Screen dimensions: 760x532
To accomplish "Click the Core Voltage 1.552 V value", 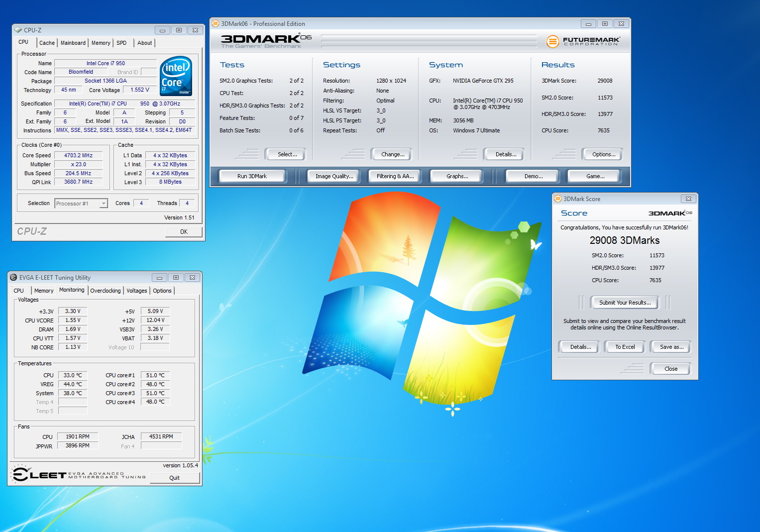I will (x=140, y=90).
